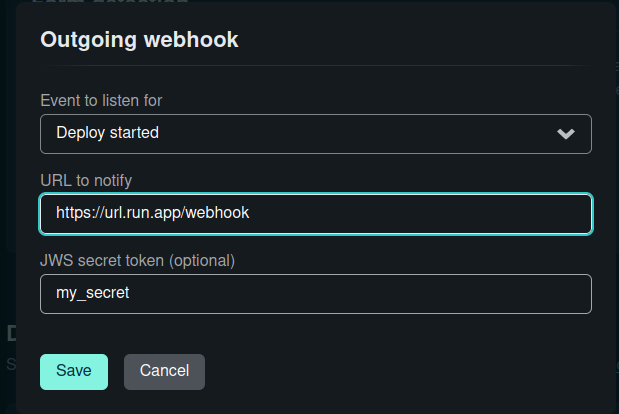Focus the URL to notify input field
The image size is (619, 414).
click(x=316, y=214)
